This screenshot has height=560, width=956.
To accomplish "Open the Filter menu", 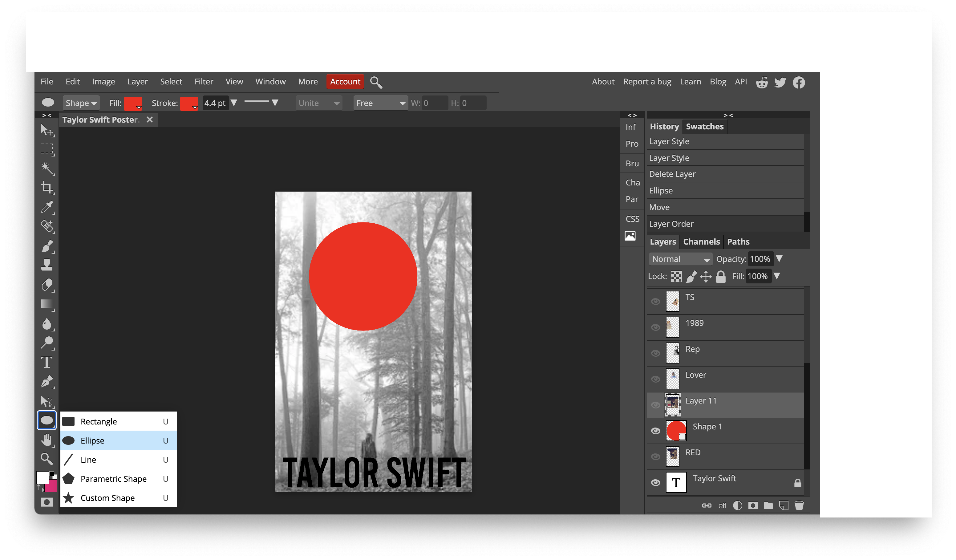I will pyautogui.click(x=204, y=82).
